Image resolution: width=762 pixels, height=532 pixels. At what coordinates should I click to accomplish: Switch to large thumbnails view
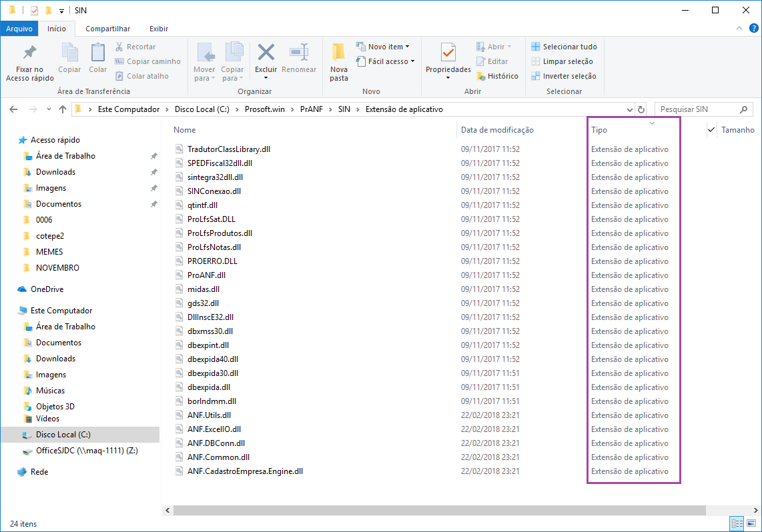pyautogui.click(x=752, y=523)
